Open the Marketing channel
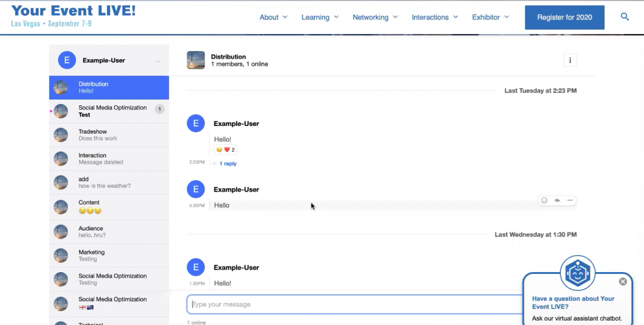Viewport: 644px width, 325px height. [109, 256]
